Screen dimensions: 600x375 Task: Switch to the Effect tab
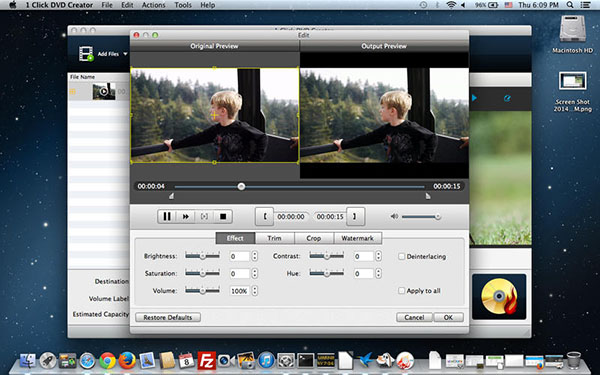point(235,238)
